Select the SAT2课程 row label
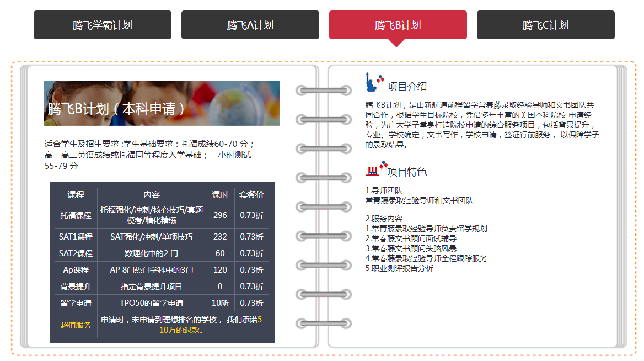Image resolution: width=644 pixels, height=361 pixels. tap(76, 253)
